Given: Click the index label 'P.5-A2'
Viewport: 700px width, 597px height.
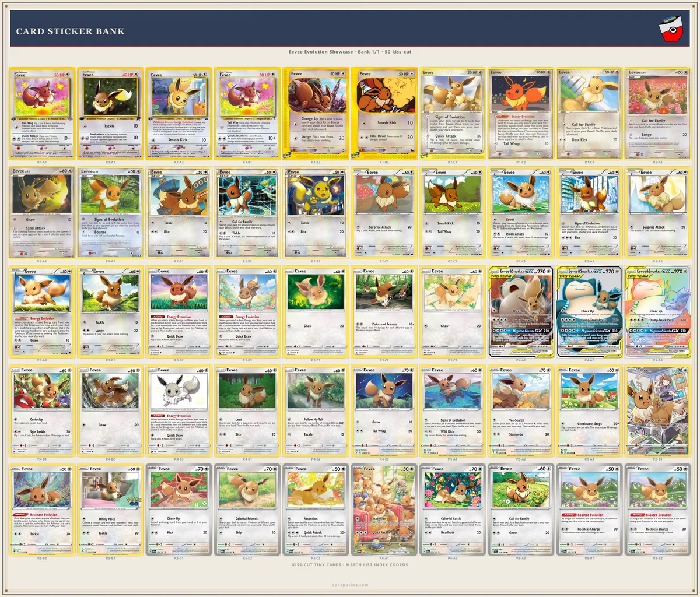Looking at the screenshot, I should [521, 460].
